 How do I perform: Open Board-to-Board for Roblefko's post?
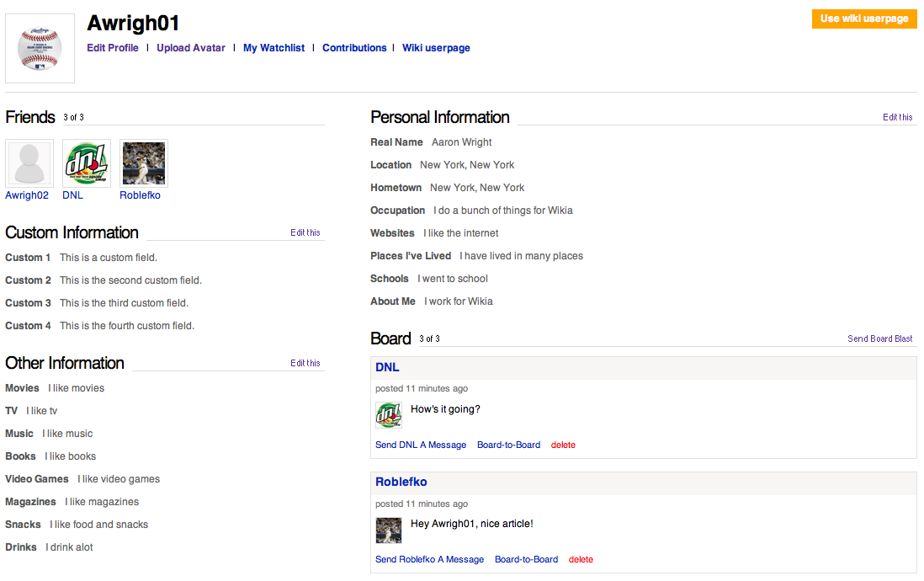pyautogui.click(x=526, y=560)
